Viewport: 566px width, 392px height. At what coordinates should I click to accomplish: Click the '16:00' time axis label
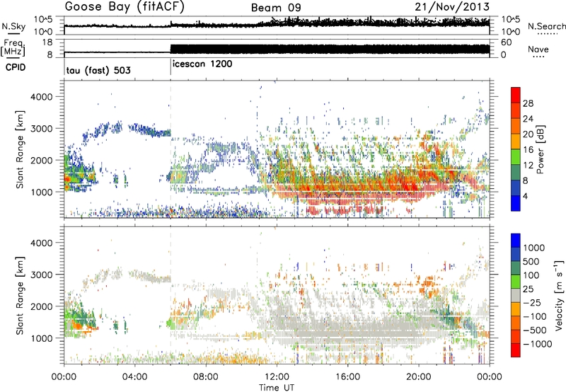click(347, 377)
